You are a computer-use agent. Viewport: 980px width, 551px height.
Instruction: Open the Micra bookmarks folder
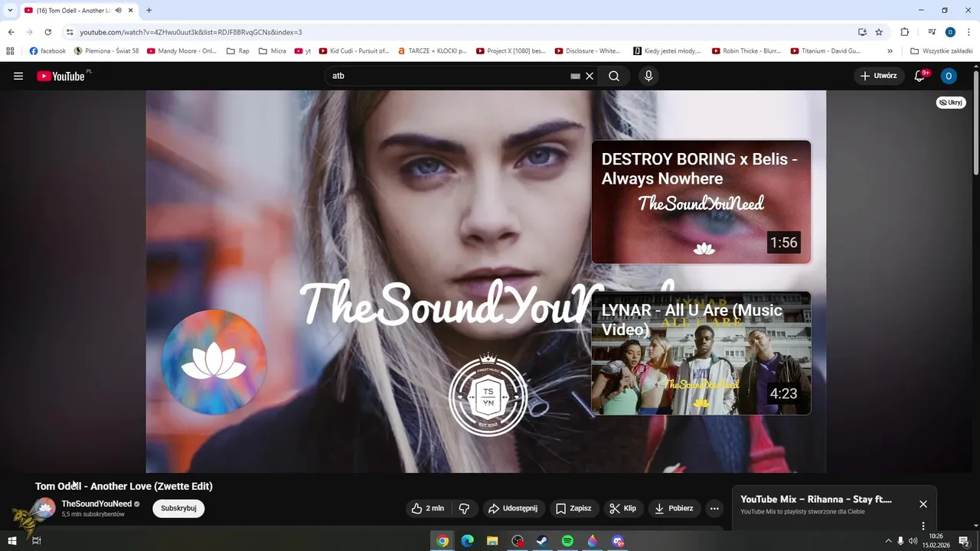pos(272,51)
